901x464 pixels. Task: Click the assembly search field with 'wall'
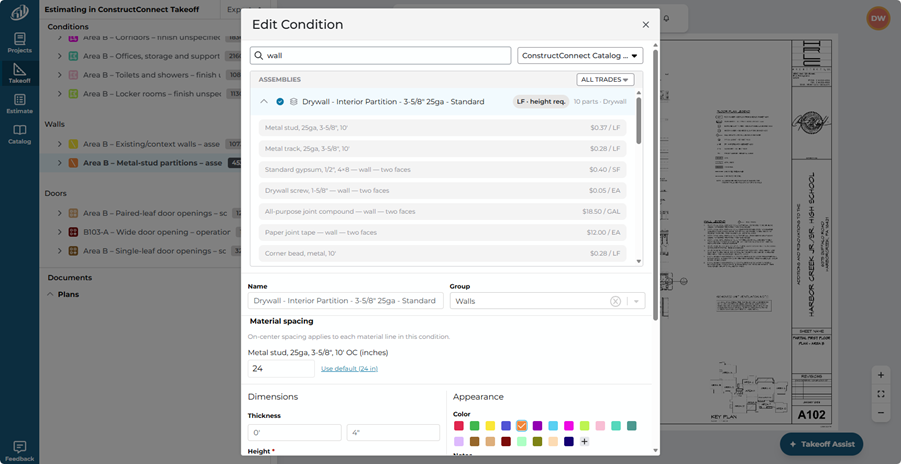coord(380,56)
